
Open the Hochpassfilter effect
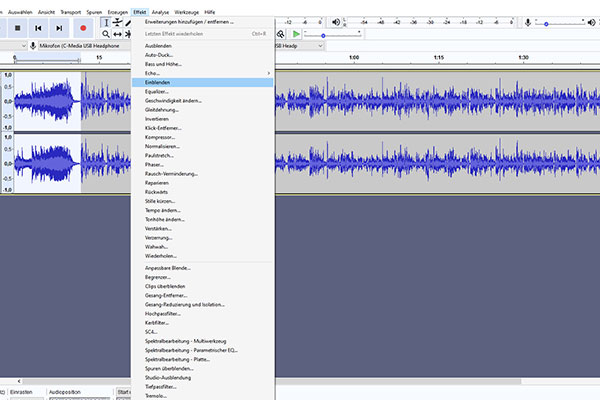coord(202,314)
